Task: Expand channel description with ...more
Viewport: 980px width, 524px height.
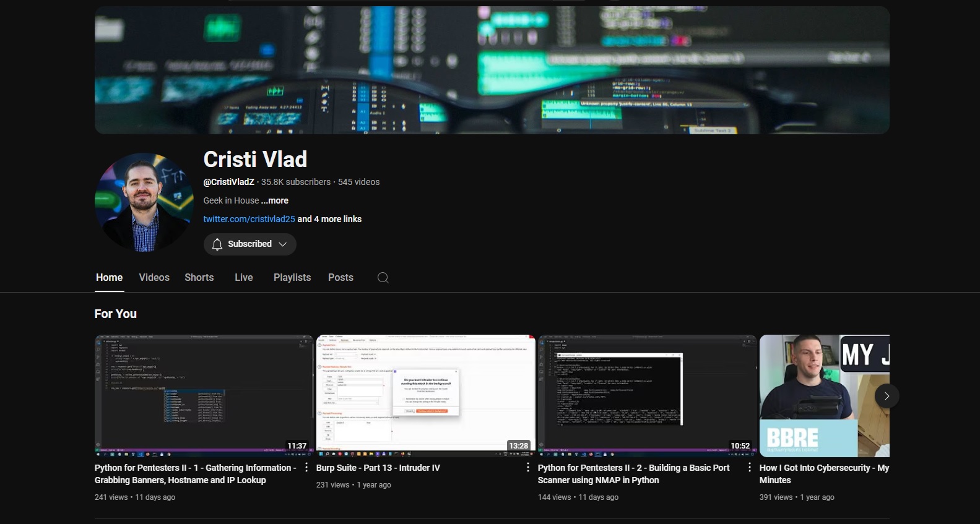Action: click(x=275, y=200)
